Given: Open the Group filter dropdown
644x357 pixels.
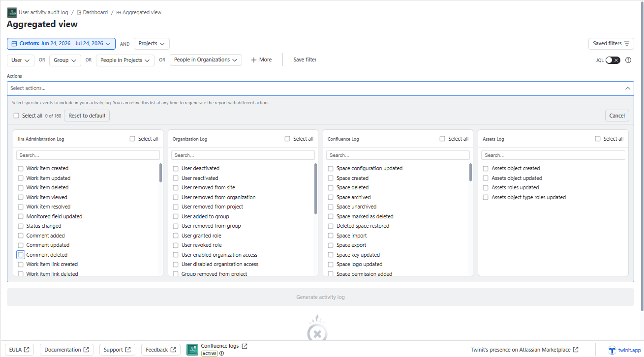Looking at the screenshot, I should (x=65, y=60).
